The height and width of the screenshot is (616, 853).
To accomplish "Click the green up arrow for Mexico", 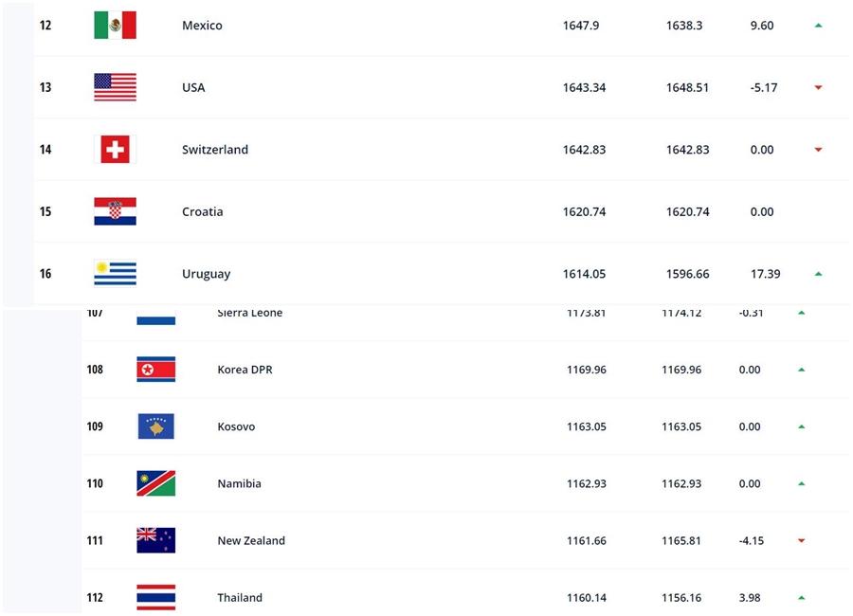I will pyautogui.click(x=818, y=26).
